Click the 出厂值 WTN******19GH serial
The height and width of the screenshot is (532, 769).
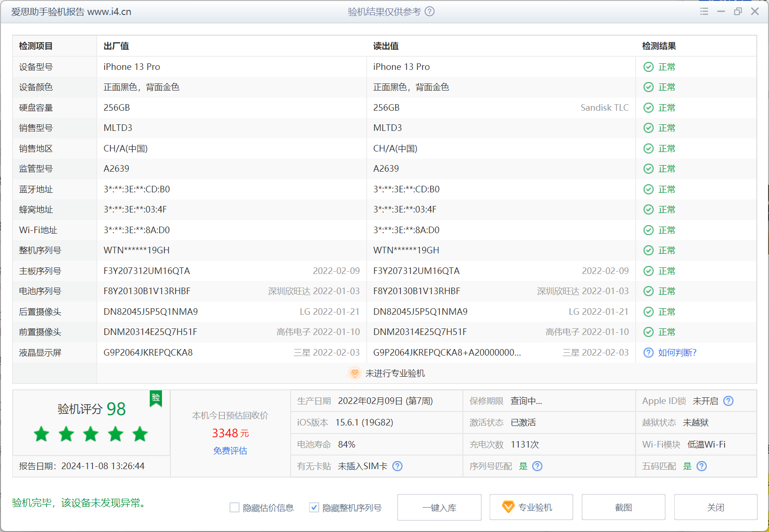137,251
